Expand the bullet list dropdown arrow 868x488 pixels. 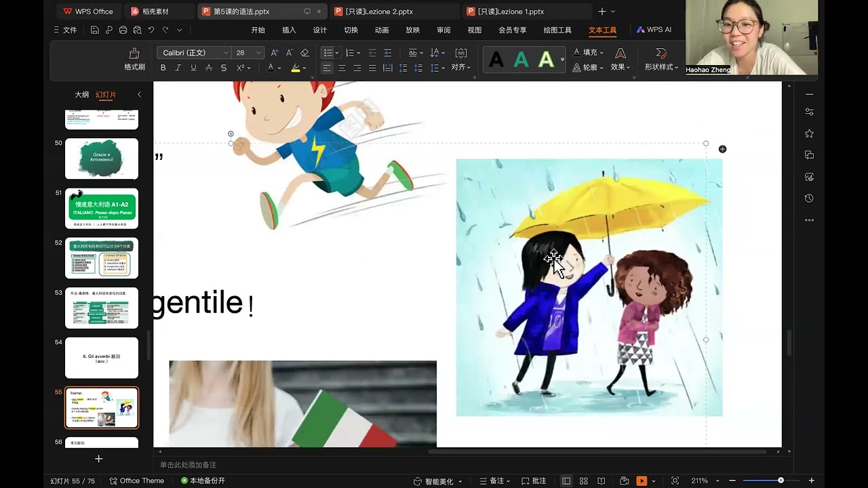click(x=338, y=53)
